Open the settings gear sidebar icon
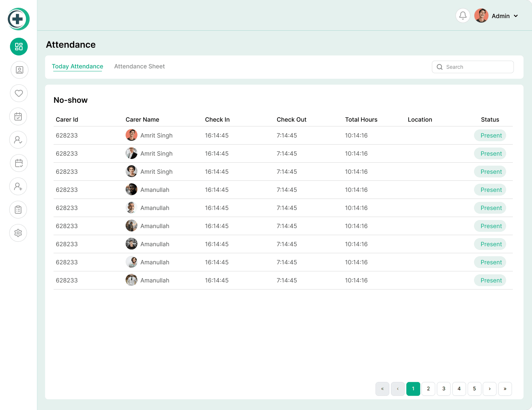The height and width of the screenshot is (410, 532). (x=18, y=233)
